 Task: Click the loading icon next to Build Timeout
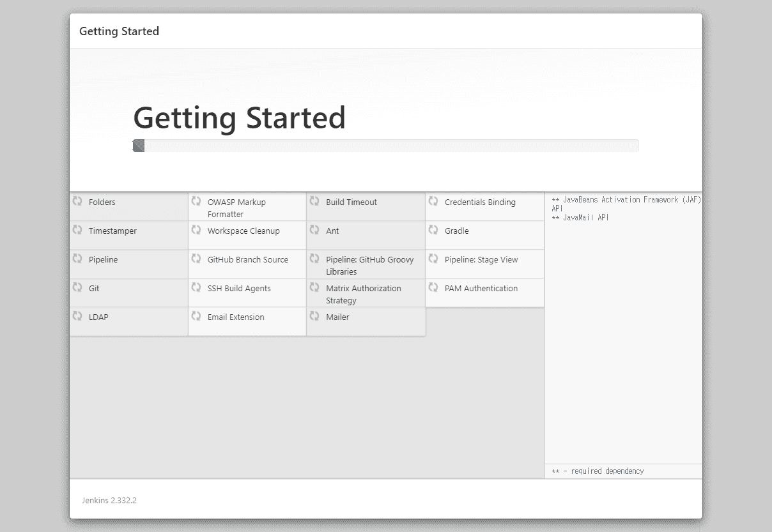tap(314, 201)
